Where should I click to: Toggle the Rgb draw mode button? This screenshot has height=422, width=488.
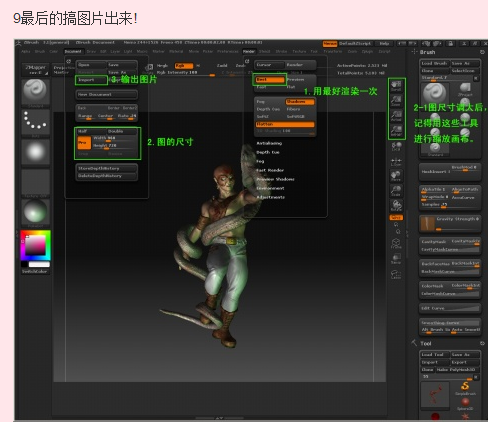coord(184,65)
